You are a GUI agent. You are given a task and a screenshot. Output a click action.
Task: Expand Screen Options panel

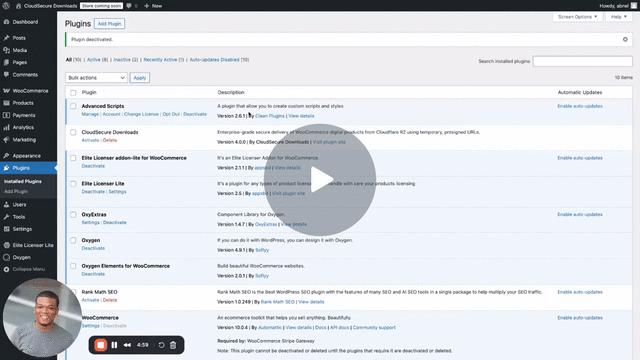(577, 17)
